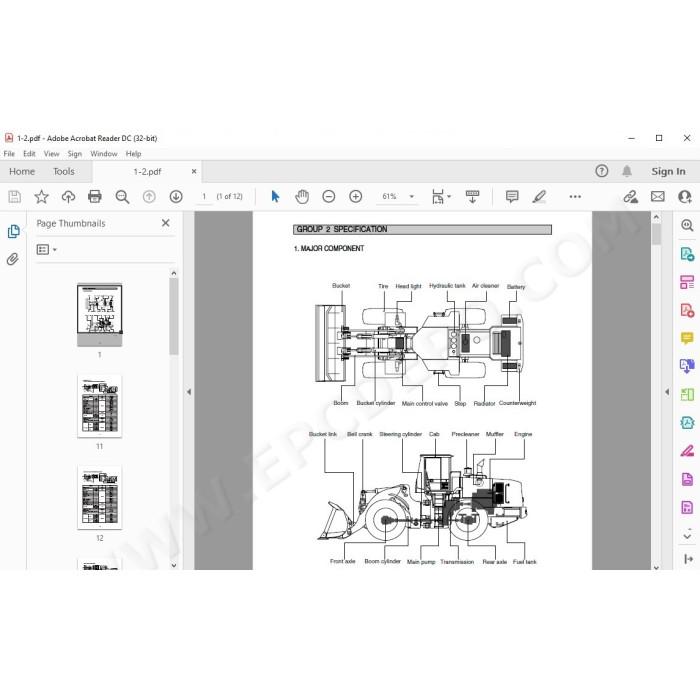Open fit page options tool
700x700 pixels.
[438, 196]
